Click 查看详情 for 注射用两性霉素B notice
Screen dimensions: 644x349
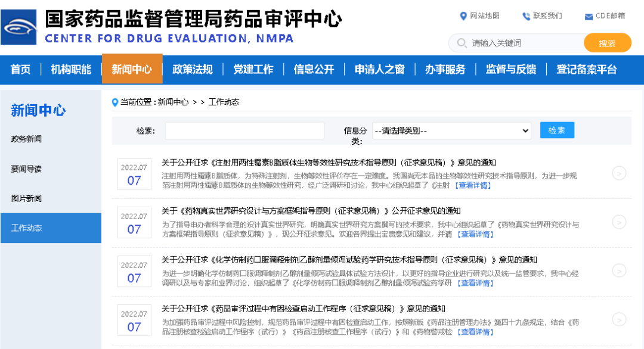(472, 185)
